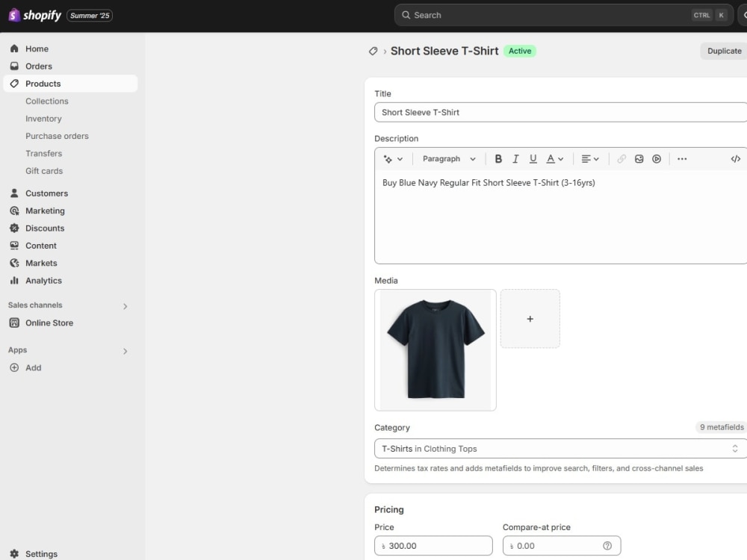Image resolution: width=747 pixels, height=560 pixels.
Task: Select Products in the sidebar
Action: tap(70, 84)
